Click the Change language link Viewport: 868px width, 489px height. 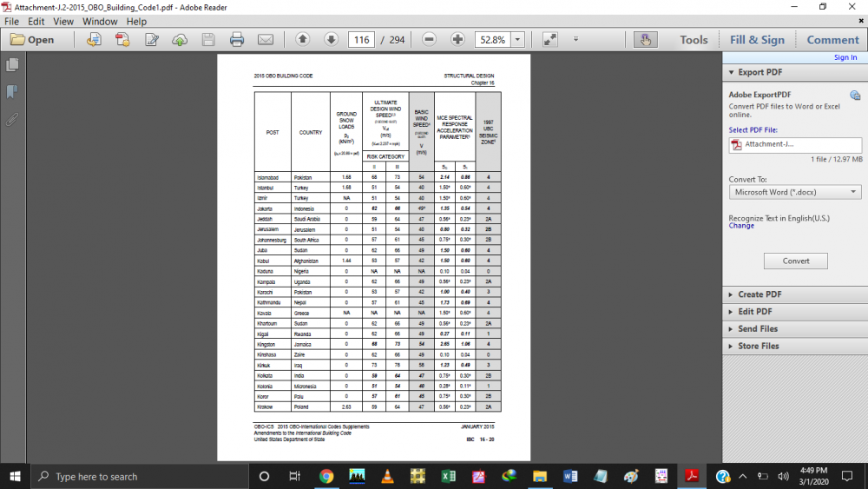[741, 226]
